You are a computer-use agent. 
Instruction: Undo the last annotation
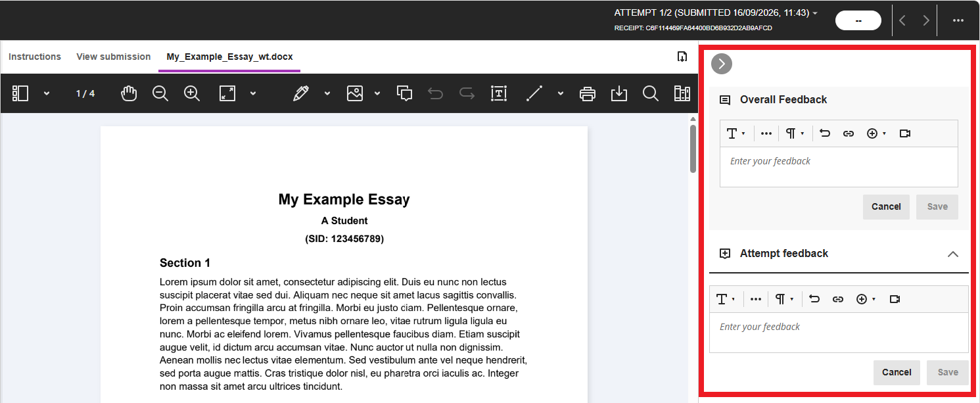[435, 93]
